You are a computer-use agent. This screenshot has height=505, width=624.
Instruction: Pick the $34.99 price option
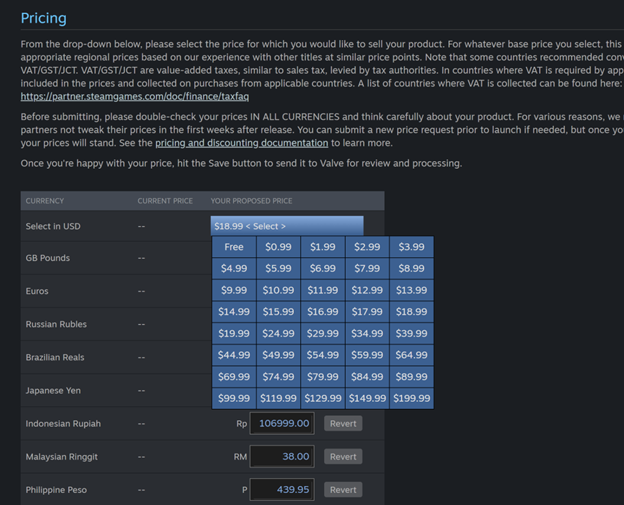[367, 333]
